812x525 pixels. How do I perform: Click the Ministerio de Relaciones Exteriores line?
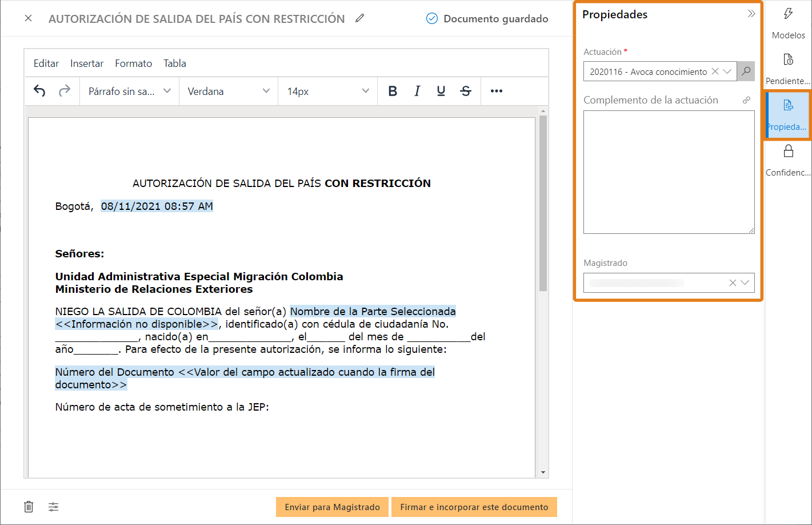tap(154, 289)
